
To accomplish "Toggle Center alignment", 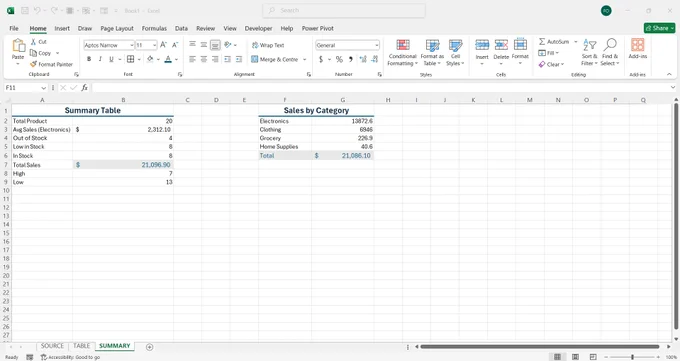I will pos(204,59).
